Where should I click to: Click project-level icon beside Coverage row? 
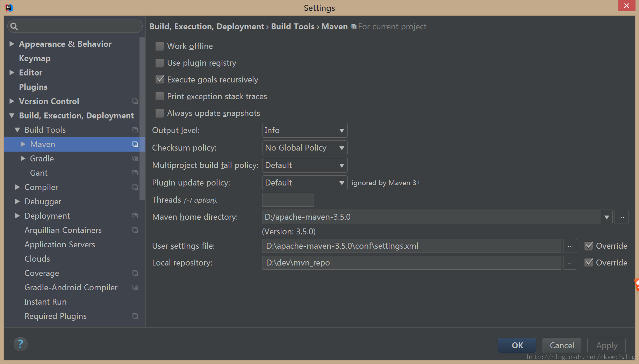[x=135, y=273]
